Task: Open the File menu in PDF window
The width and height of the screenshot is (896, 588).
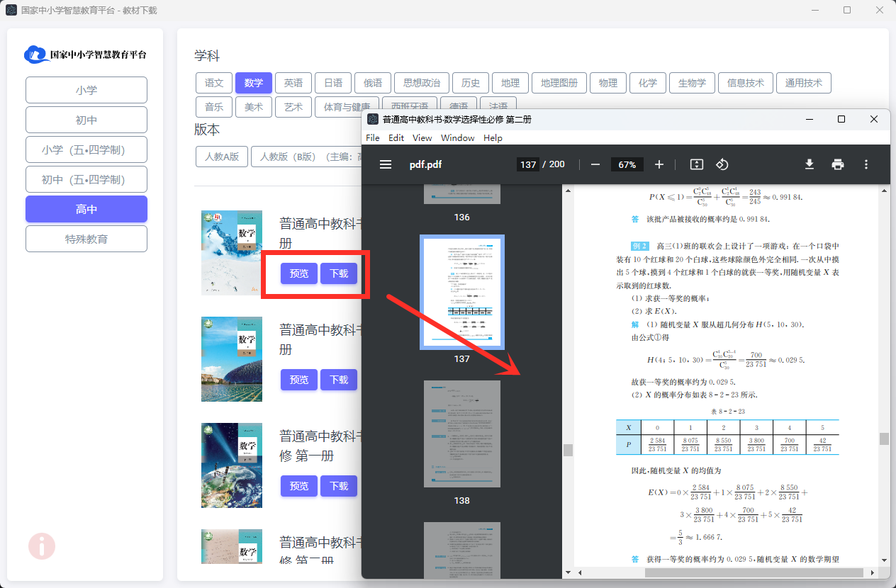Action: coord(373,137)
